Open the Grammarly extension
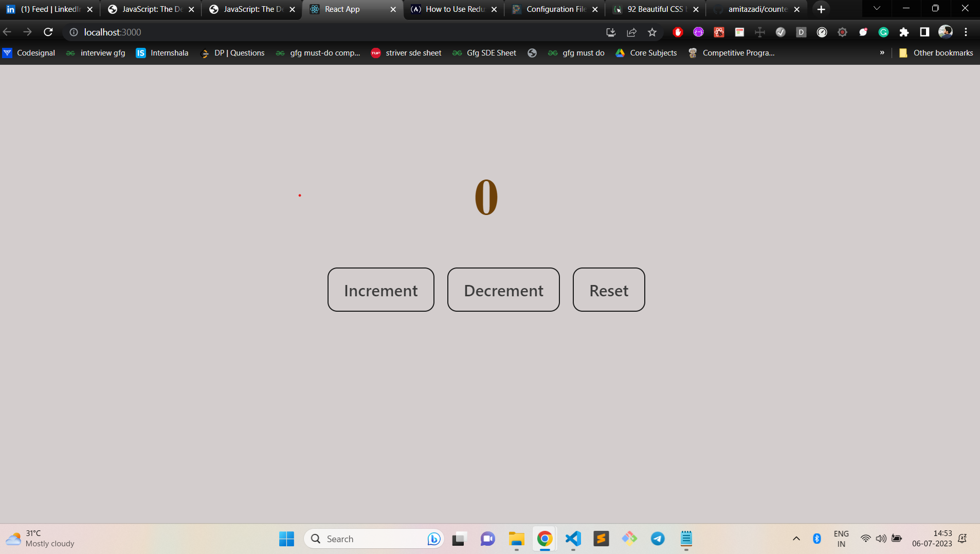980x554 pixels. 883,32
